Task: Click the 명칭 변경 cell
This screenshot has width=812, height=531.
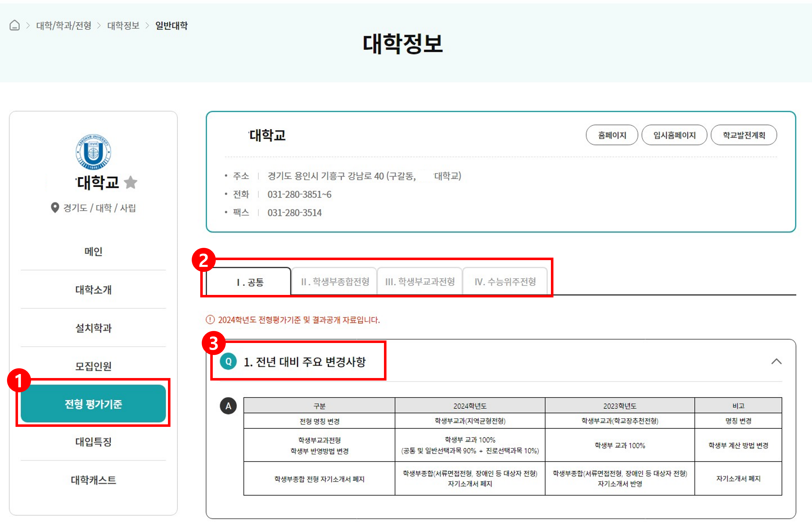Action: click(x=738, y=421)
